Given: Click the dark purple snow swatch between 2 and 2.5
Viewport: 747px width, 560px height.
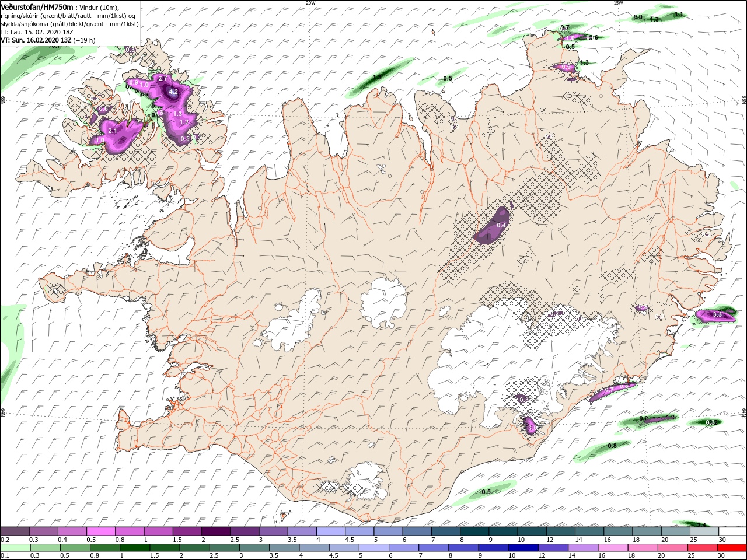Looking at the screenshot, I should 216,531.
